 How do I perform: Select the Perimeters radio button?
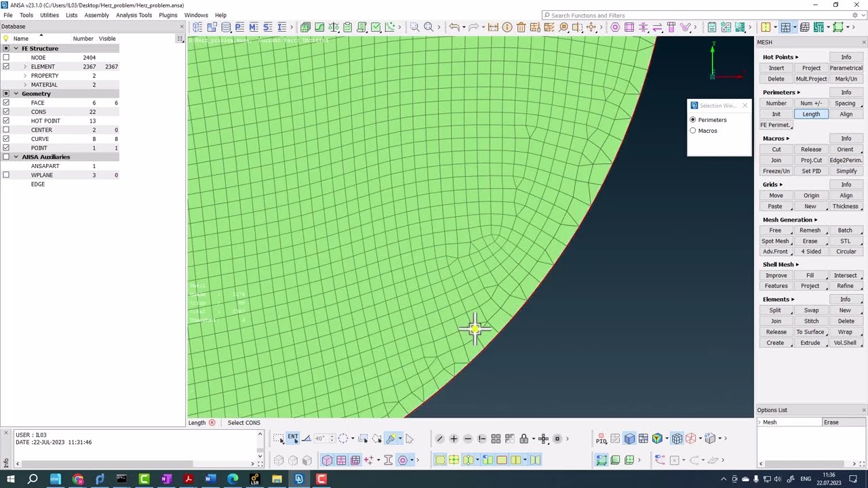pos(693,120)
